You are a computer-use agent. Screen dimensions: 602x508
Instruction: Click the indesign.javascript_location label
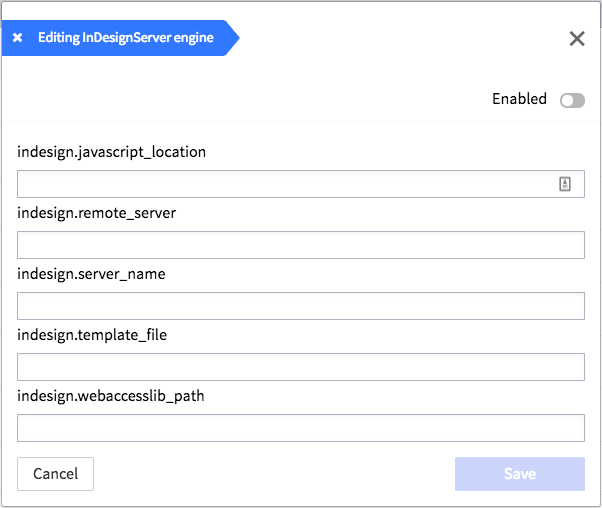tap(111, 152)
